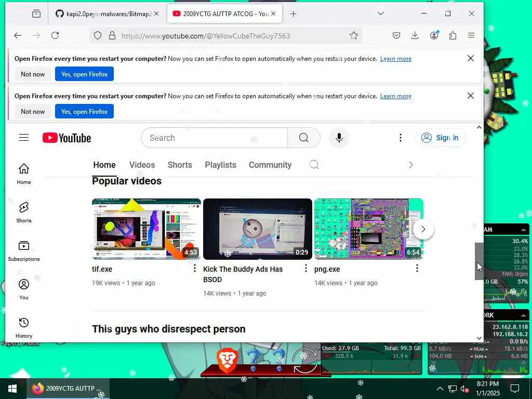Open the png.exe video title link
The width and height of the screenshot is (532, 399).
(x=327, y=269)
